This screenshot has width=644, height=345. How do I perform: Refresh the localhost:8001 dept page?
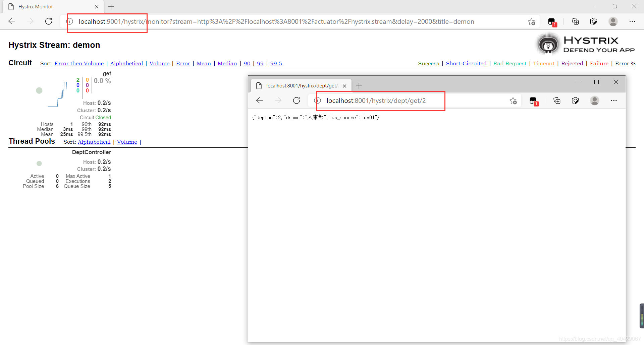pyautogui.click(x=297, y=100)
